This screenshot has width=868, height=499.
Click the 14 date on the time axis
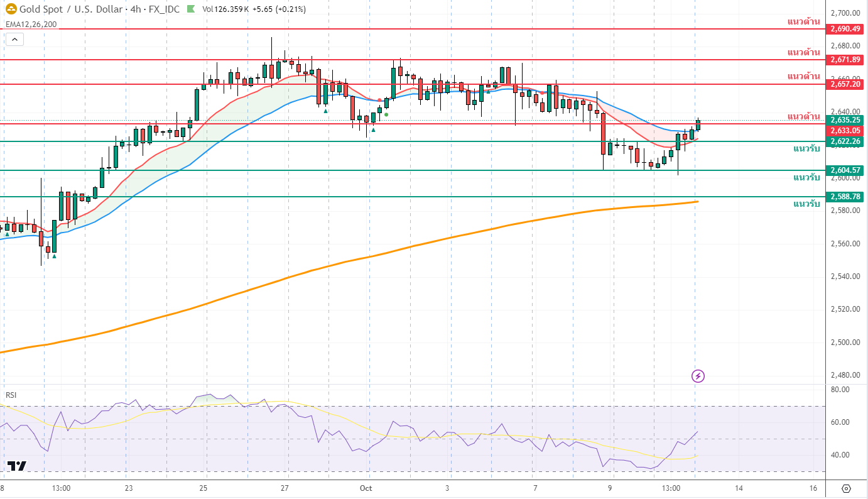tap(739, 488)
